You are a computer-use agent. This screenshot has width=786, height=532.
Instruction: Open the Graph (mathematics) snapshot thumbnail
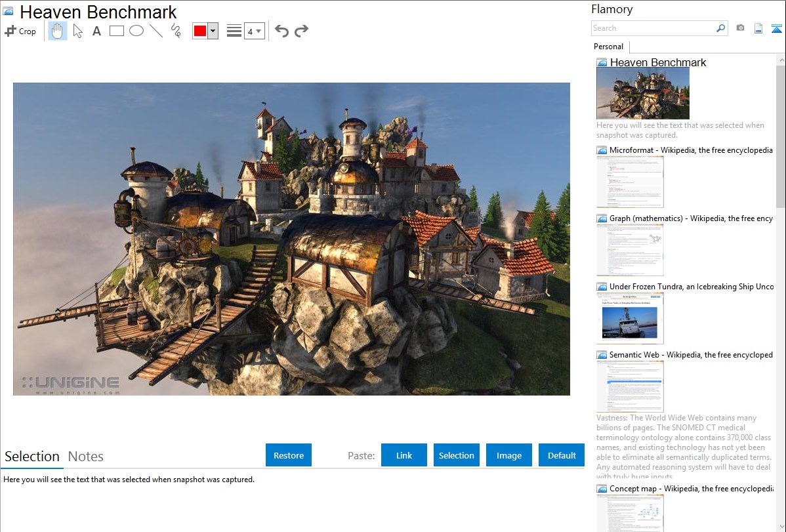630,250
